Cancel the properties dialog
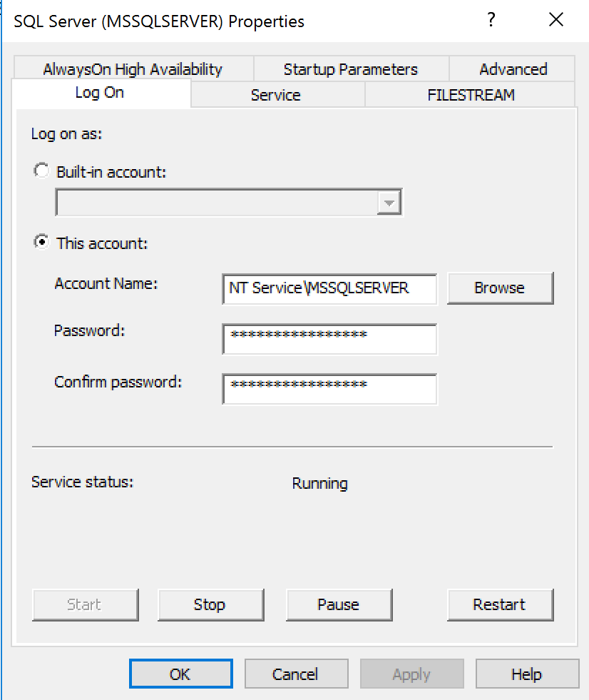The image size is (589, 700). click(x=296, y=674)
